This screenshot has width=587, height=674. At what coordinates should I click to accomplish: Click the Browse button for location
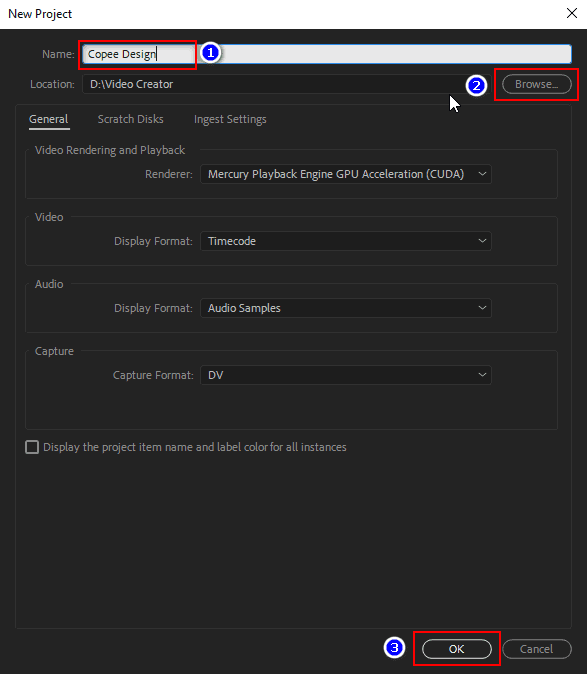pyautogui.click(x=537, y=84)
